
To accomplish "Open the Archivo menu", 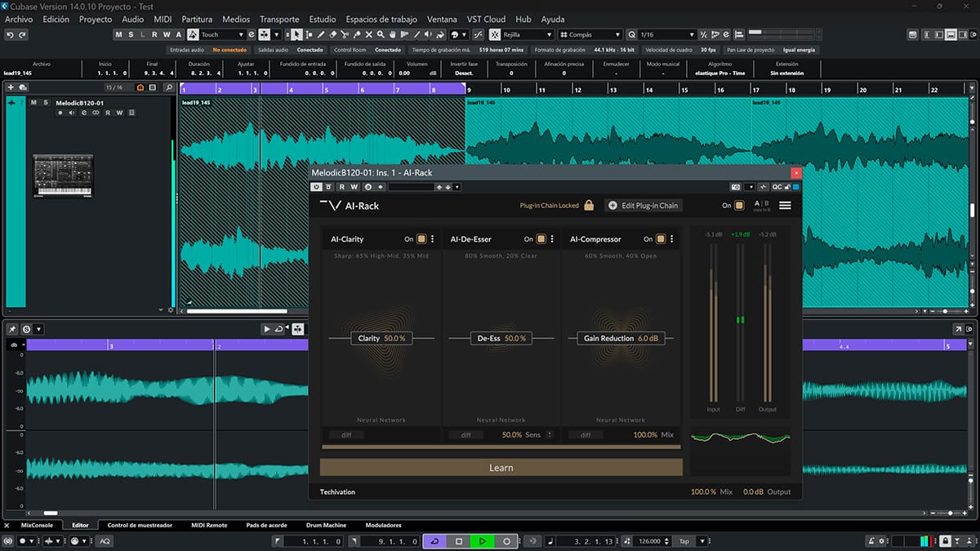I will click(x=19, y=19).
